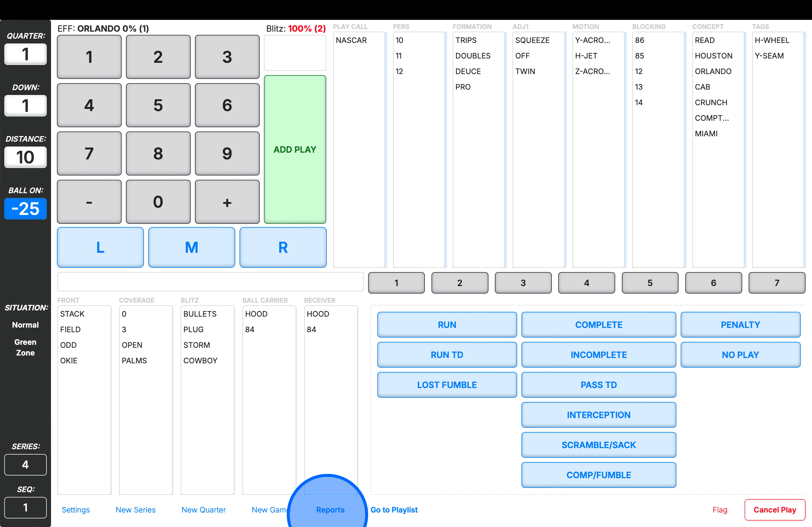This screenshot has height=527, width=812.
Task: Tap keypad zero key
Action: click(x=158, y=202)
